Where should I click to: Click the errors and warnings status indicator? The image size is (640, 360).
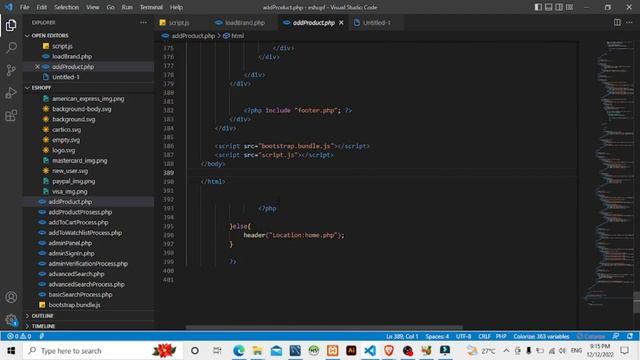(x=19, y=336)
